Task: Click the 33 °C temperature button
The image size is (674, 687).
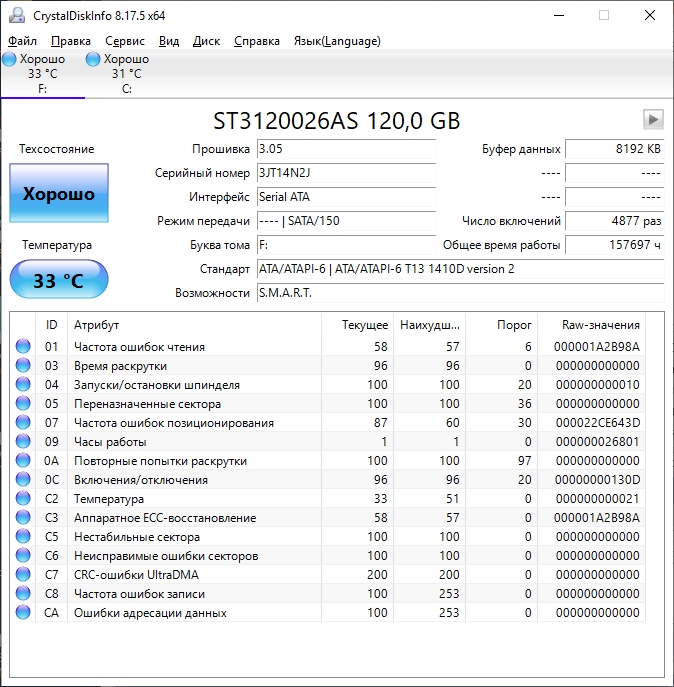Action: click(x=59, y=280)
